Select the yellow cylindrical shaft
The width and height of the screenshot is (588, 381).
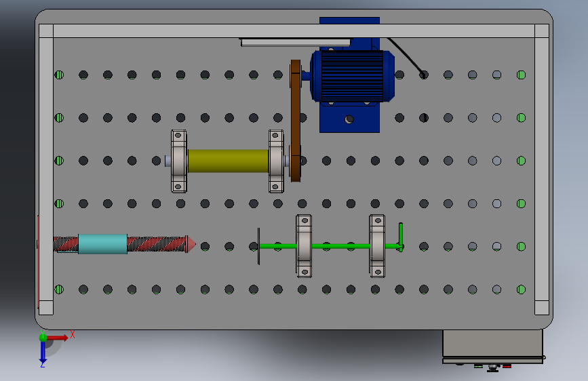point(228,161)
